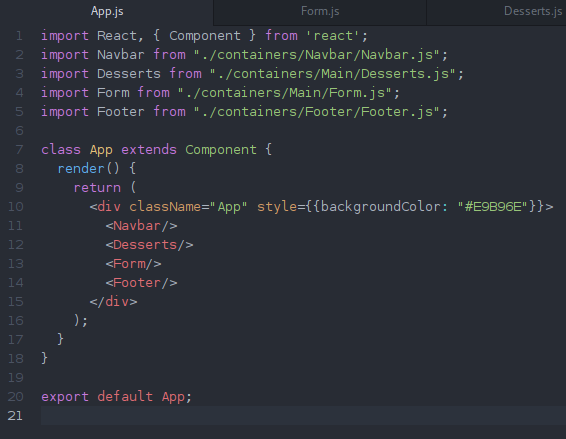Click the 'react' import string
Image resolution: width=566 pixels, height=439 pixels.
(x=333, y=36)
